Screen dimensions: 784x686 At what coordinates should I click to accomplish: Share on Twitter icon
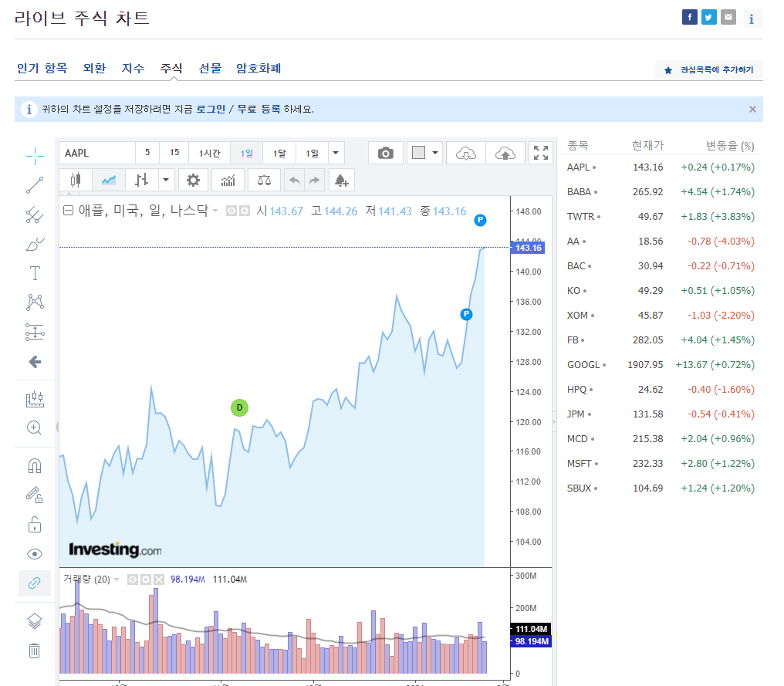(x=708, y=18)
